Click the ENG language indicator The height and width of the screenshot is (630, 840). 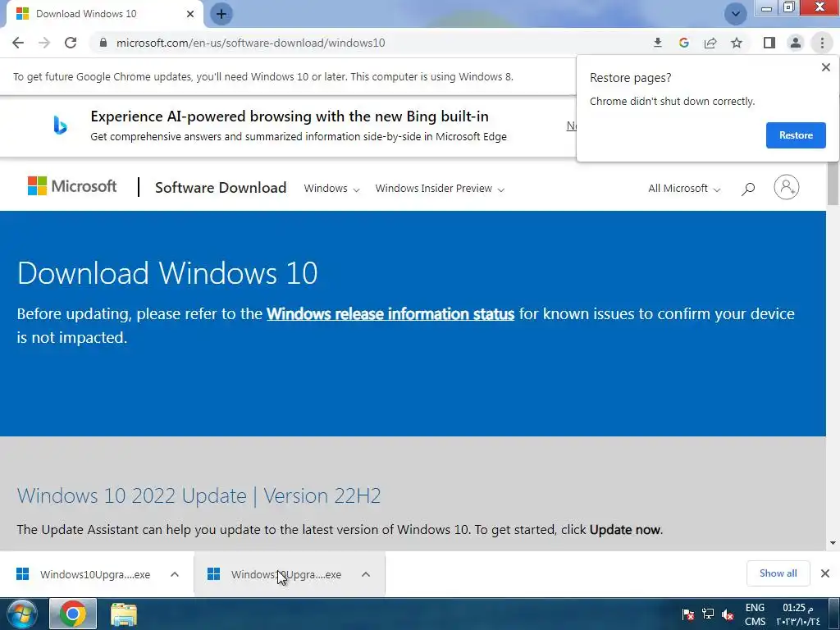pos(755,608)
